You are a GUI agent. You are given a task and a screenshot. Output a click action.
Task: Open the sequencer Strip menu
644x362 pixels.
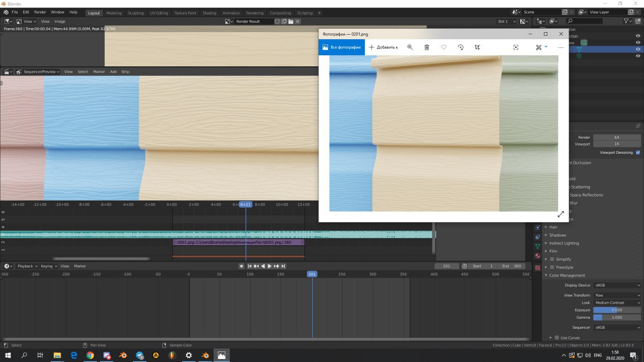coord(125,72)
